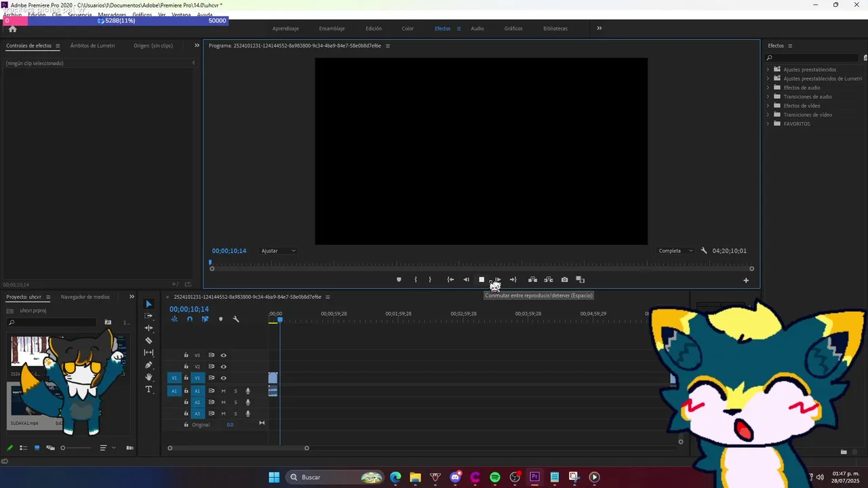Toggle Snap magnet in timeline
This screenshot has width=868, height=488.
[x=190, y=319]
